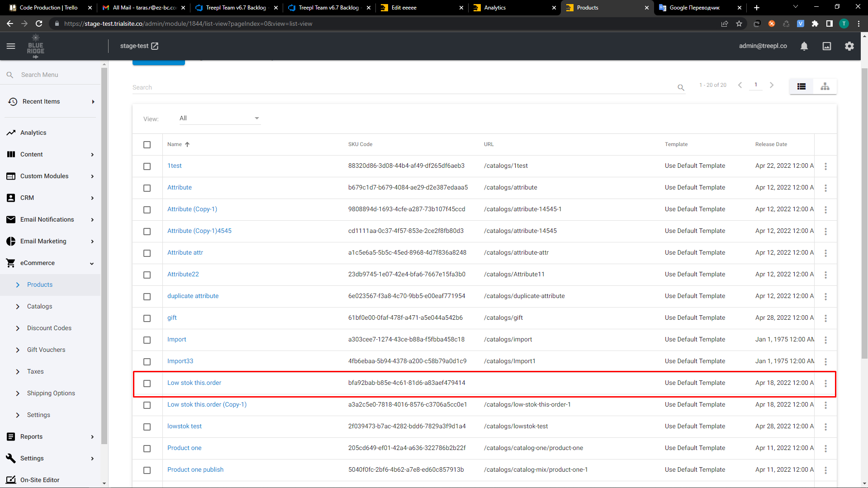
Task: Expand Email Notifications sidebar section
Action: pyautogui.click(x=92, y=220)
